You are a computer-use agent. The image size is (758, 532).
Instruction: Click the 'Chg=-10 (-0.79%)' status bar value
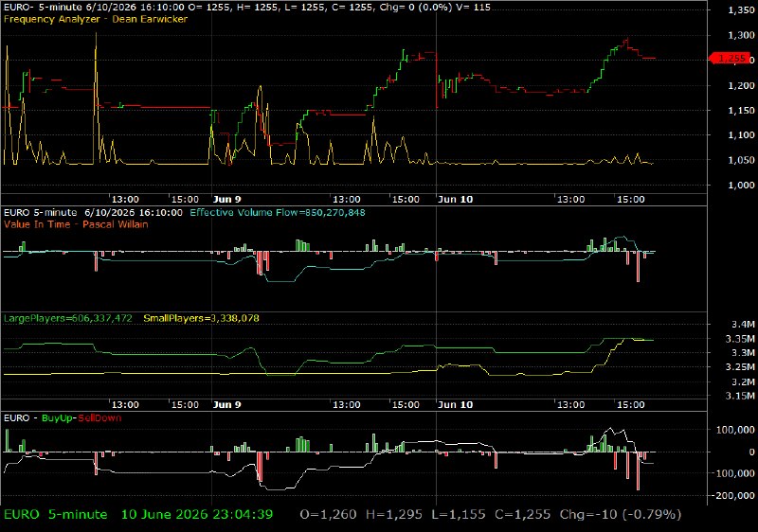pyautogui.click(x=621, y=515)
